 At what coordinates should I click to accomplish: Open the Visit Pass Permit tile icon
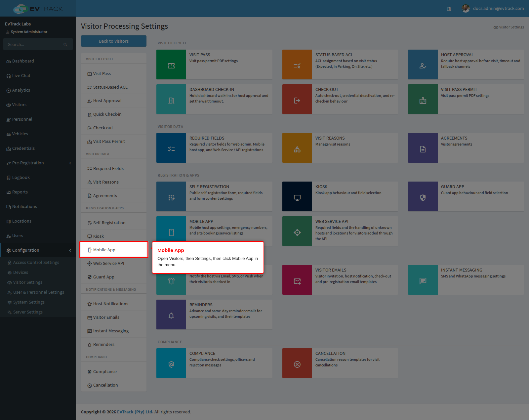coord(423,99)
